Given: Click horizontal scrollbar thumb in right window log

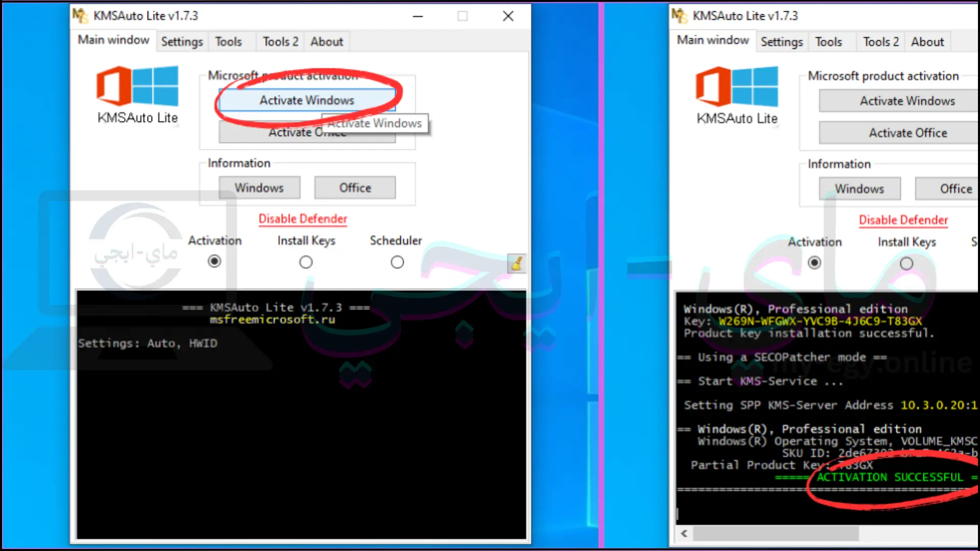Looking at the screenshot, I should (x=775, y=533).
